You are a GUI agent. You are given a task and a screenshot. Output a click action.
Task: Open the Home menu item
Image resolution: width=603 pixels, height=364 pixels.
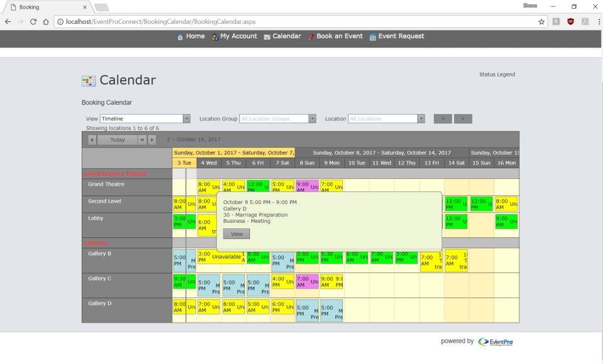click(195, 36)
